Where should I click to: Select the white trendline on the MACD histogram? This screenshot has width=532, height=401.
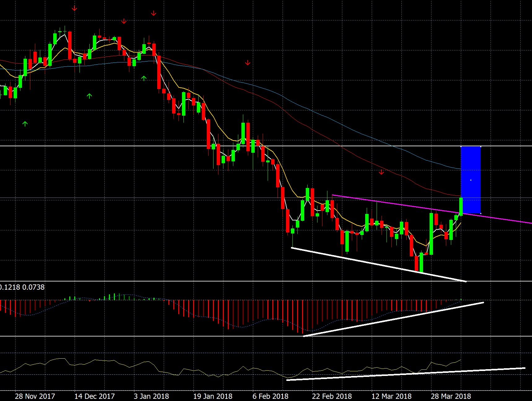pyautogui.click(x=393, y=319)
